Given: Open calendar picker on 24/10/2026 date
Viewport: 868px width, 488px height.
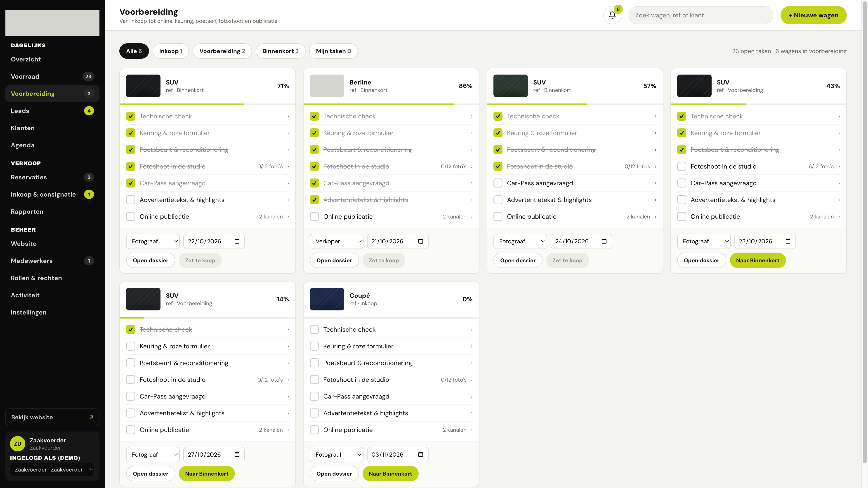Looking at the screenshot, I should [x=604, y=241].
